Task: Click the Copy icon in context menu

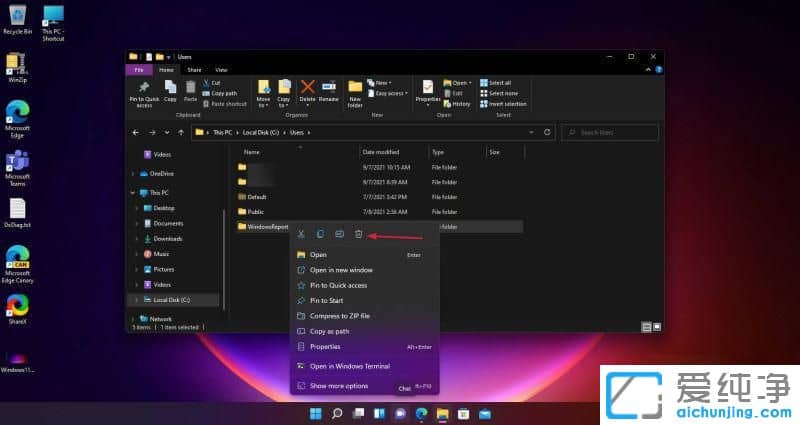Action: coord(320,234)
